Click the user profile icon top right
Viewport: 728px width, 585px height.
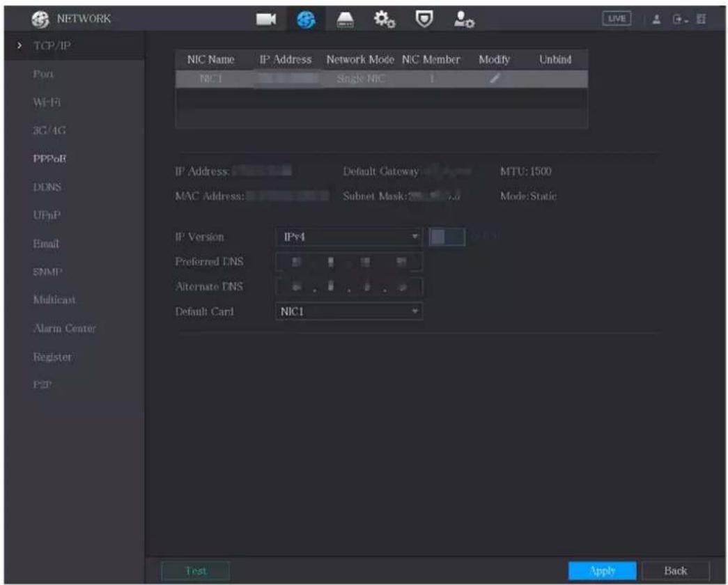tap(656, 19)
